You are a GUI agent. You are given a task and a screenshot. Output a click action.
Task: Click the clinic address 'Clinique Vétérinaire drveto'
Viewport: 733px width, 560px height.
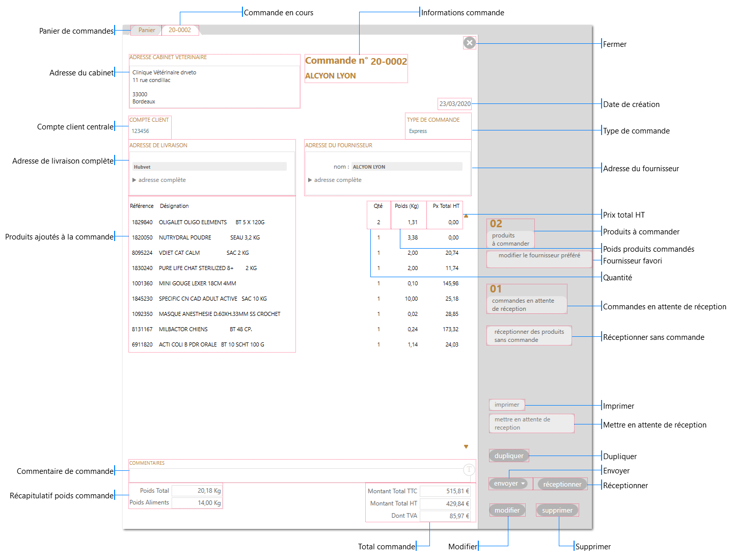pyautogui.click(x=165, y=72)
